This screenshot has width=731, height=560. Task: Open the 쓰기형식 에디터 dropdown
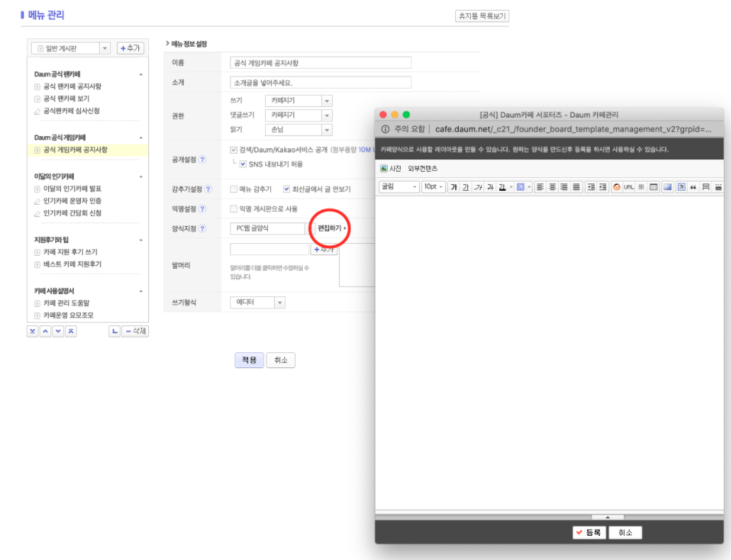tap(257, 303)
